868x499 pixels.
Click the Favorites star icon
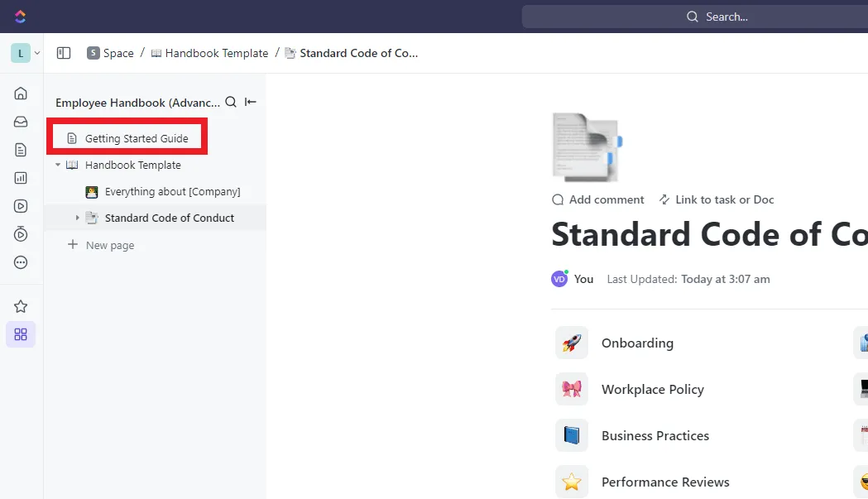click(21, 306)
